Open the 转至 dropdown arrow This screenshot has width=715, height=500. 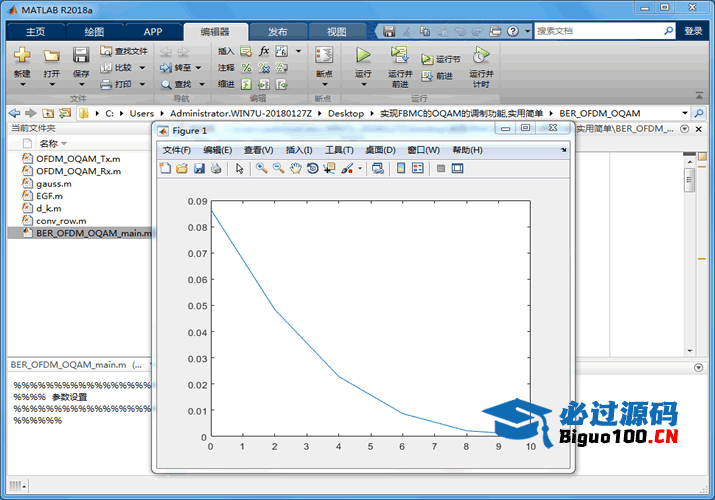198,68
